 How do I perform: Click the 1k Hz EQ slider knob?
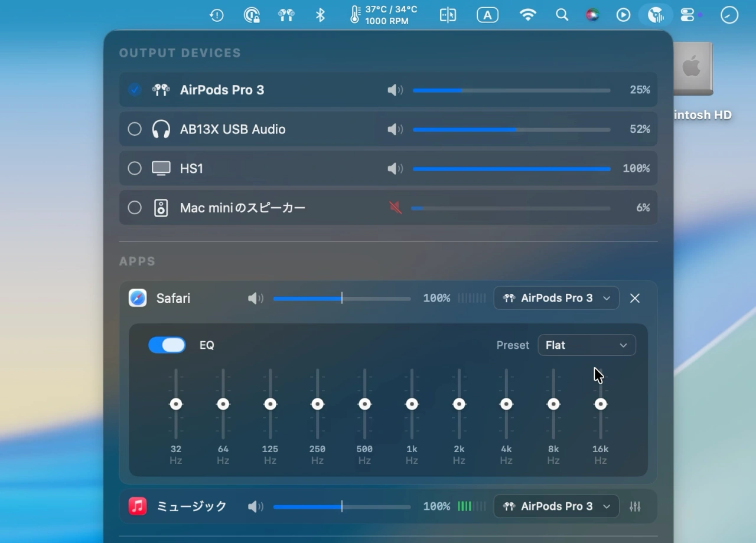coord(412,404)
